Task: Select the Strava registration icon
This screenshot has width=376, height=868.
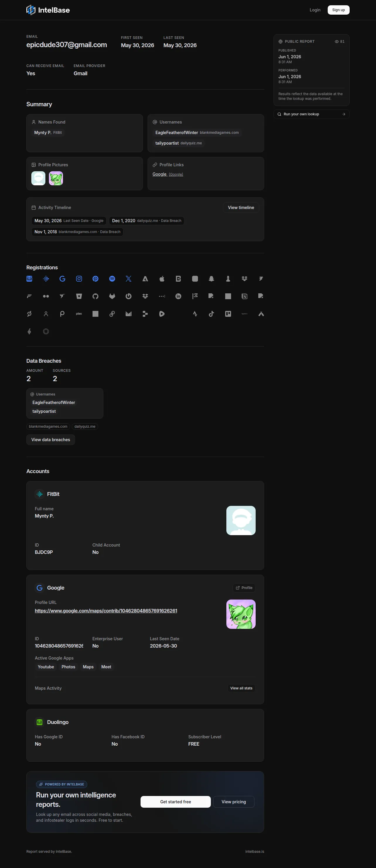Action: [195, 314]
